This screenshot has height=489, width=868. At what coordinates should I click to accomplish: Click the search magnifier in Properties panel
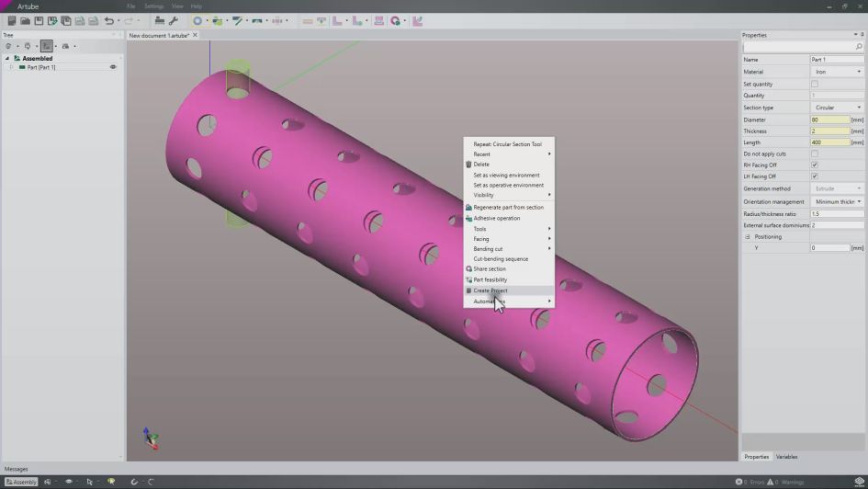click(859, 47)
